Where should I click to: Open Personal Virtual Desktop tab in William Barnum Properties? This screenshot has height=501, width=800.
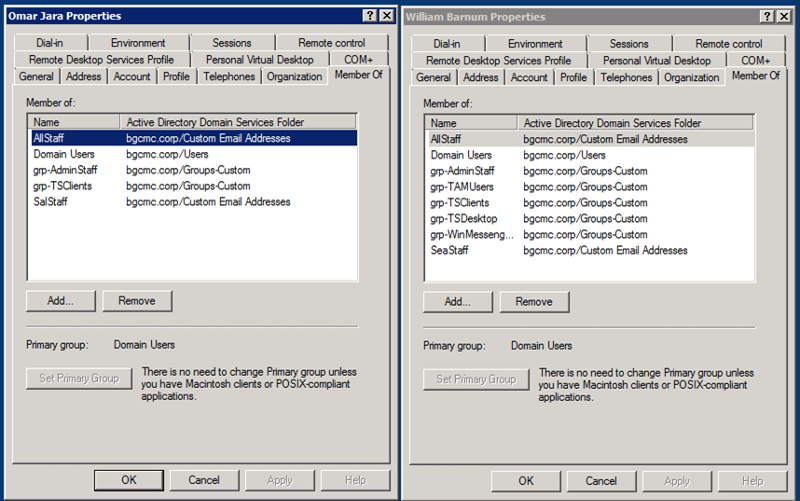[x=656, y=60]
